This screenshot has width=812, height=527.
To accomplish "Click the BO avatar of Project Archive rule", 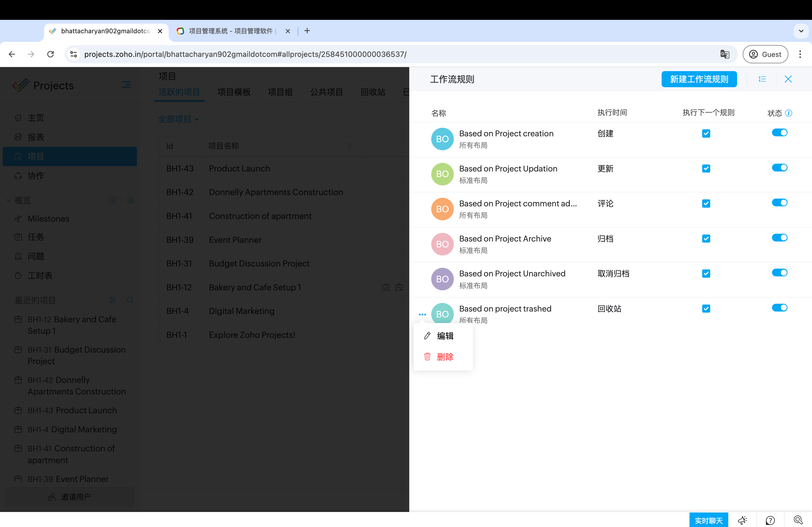I will pos(442,244).
